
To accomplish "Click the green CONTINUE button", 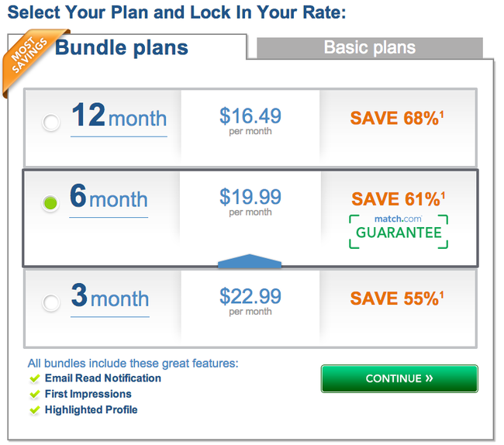I will [399, 378].
